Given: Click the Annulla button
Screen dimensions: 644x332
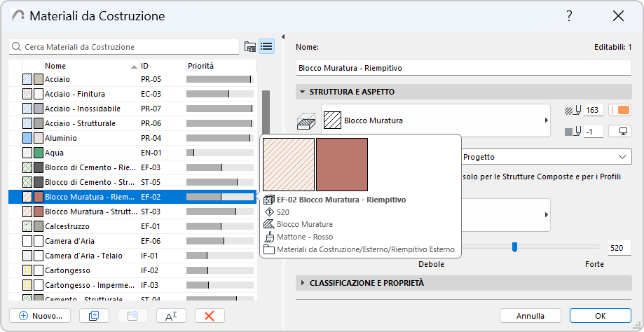Looking at the screenshot, I should 530,315.
